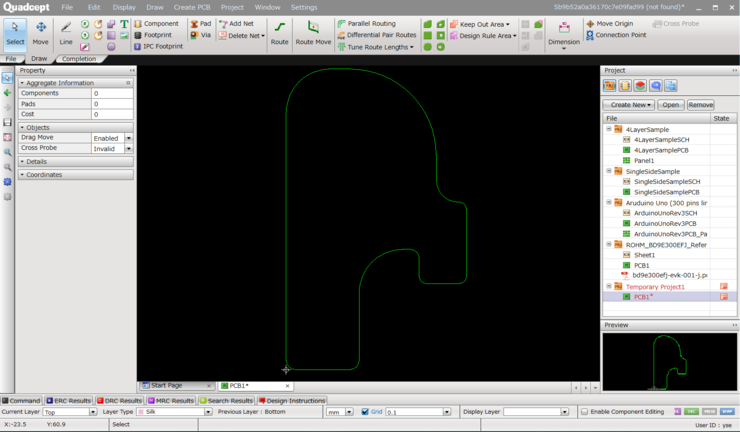
Task: Click the Grid value input field
Action: point(414,412)
